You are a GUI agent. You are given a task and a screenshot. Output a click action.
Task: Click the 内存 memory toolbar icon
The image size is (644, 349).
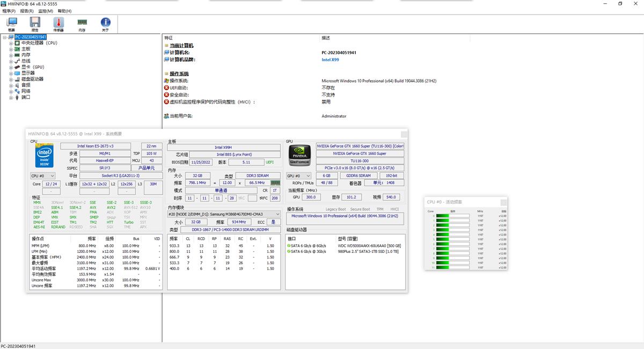pos(82,24)
